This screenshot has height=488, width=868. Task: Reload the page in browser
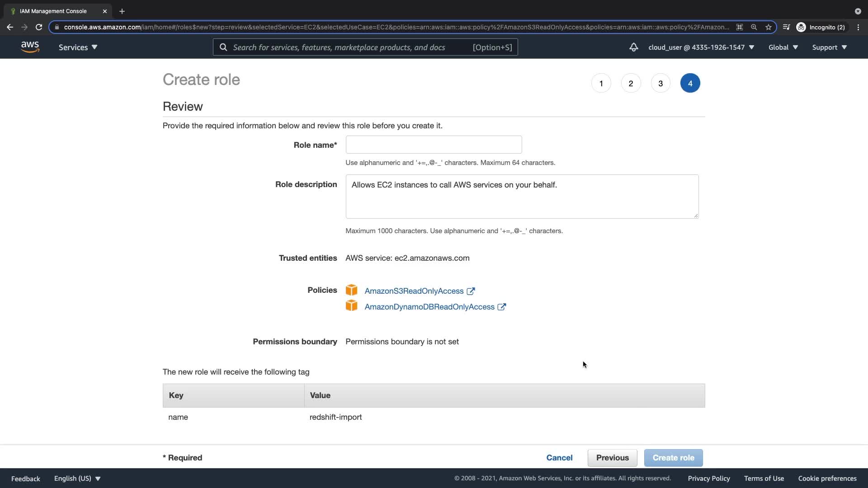click(39, 27)
